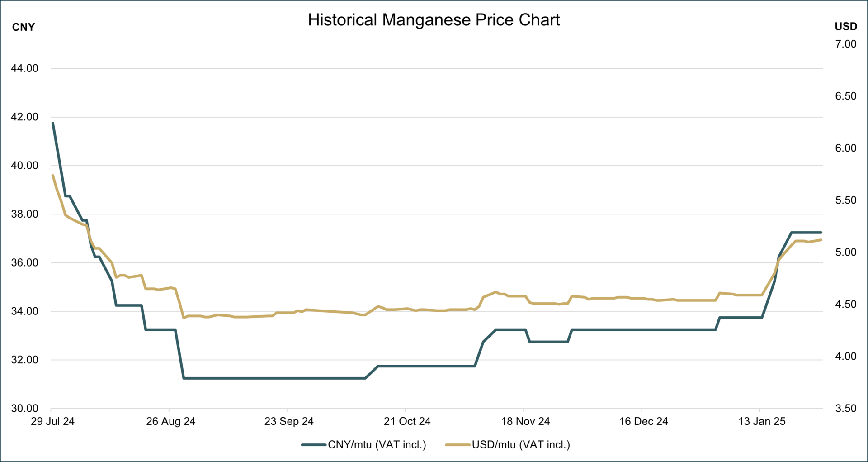Screen dimensions: 868x462
Task: Select the 29 Jul 24 date label
Action: [52, 422]
